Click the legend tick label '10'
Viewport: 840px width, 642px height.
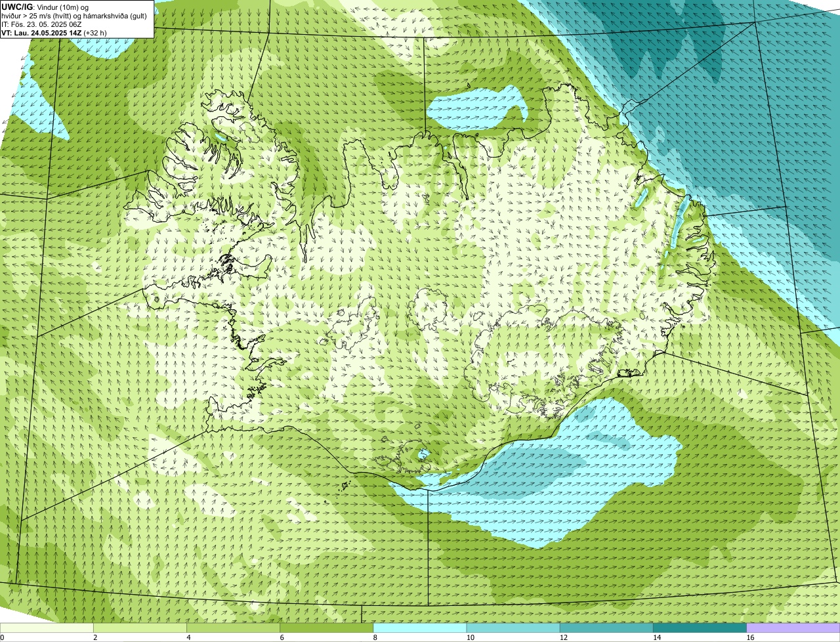(471, 637)
